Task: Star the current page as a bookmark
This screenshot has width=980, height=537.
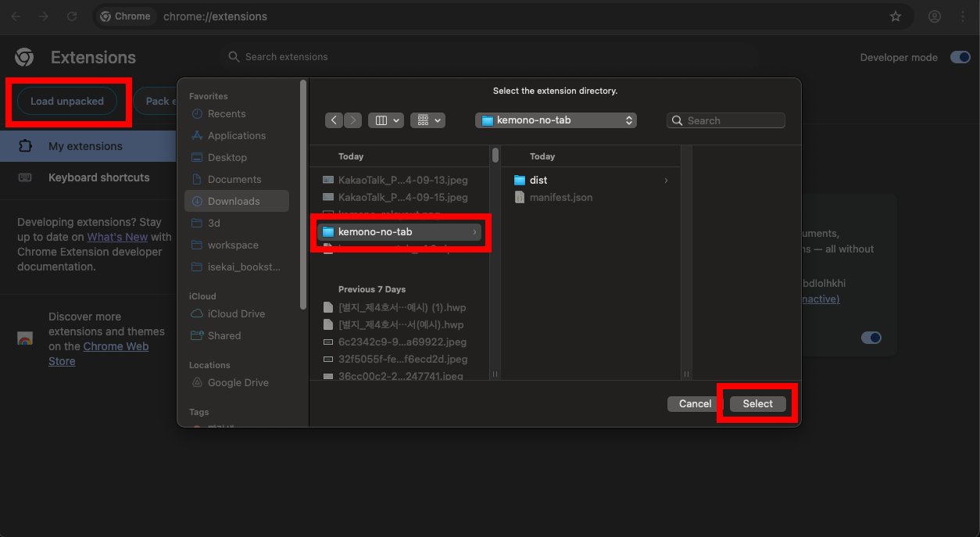Action: 896,16
